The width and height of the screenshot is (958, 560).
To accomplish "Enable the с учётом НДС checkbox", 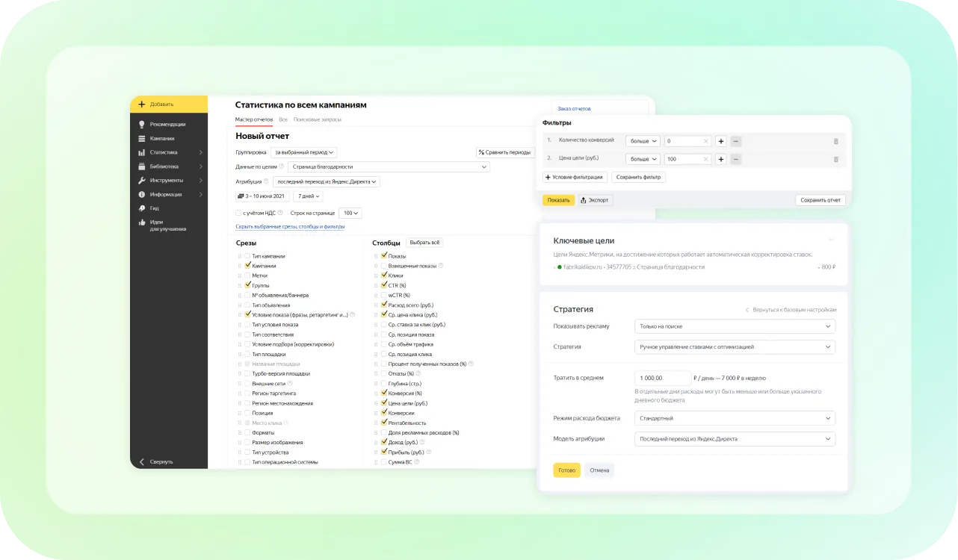I will [238, 213].
